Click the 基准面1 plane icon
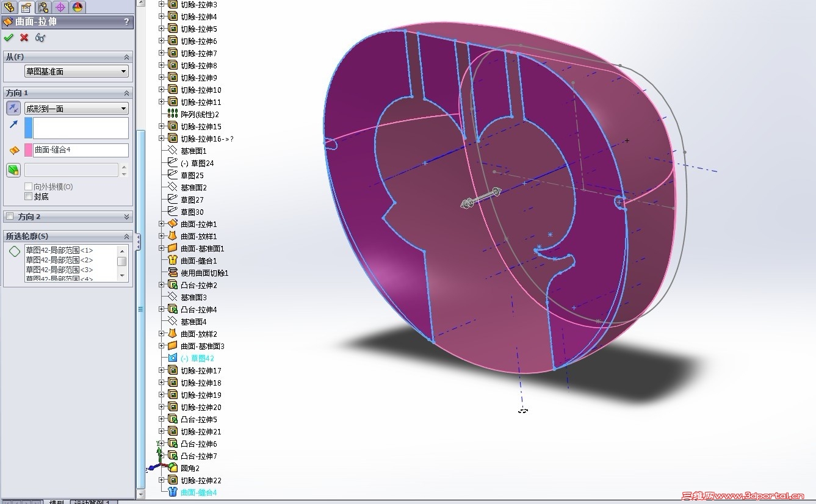816x504 pixels. (x=173, y=151)
